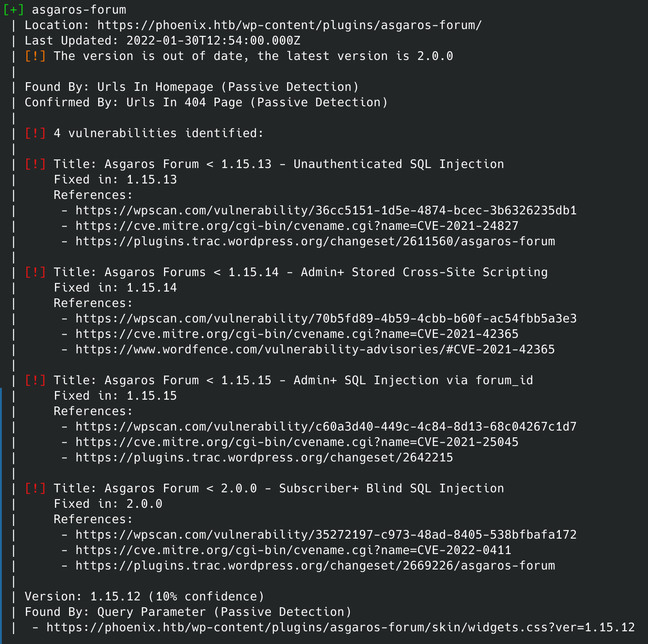Screen dimensions: 648x644
Task: Open the trac changeset 2642215 link
Action: tap(264, 457)
